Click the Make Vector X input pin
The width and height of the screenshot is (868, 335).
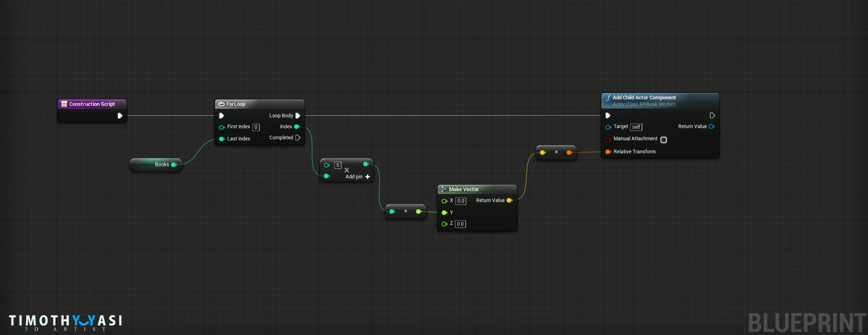click(444, 201)
